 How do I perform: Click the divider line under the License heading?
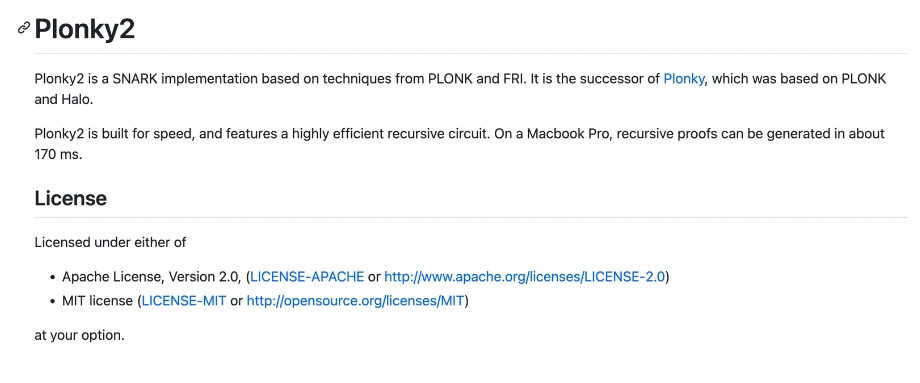point(471,217)
